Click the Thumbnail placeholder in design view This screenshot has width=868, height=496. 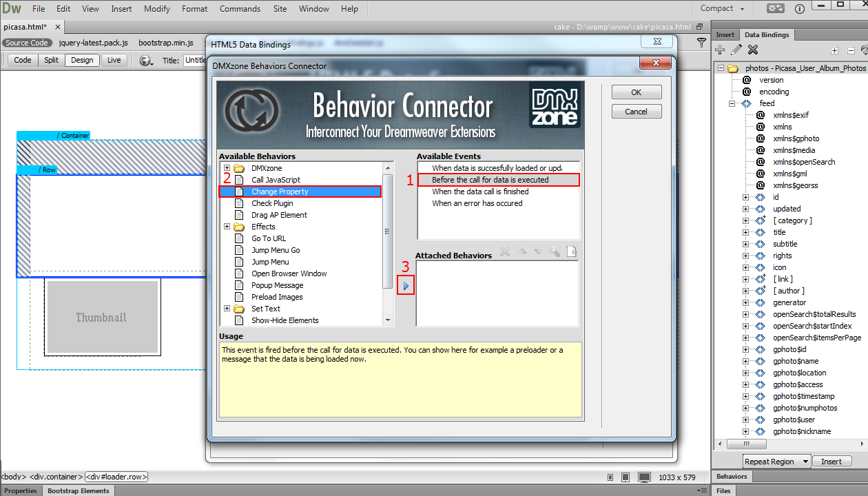pyautogui.click(x=101, y=317)
